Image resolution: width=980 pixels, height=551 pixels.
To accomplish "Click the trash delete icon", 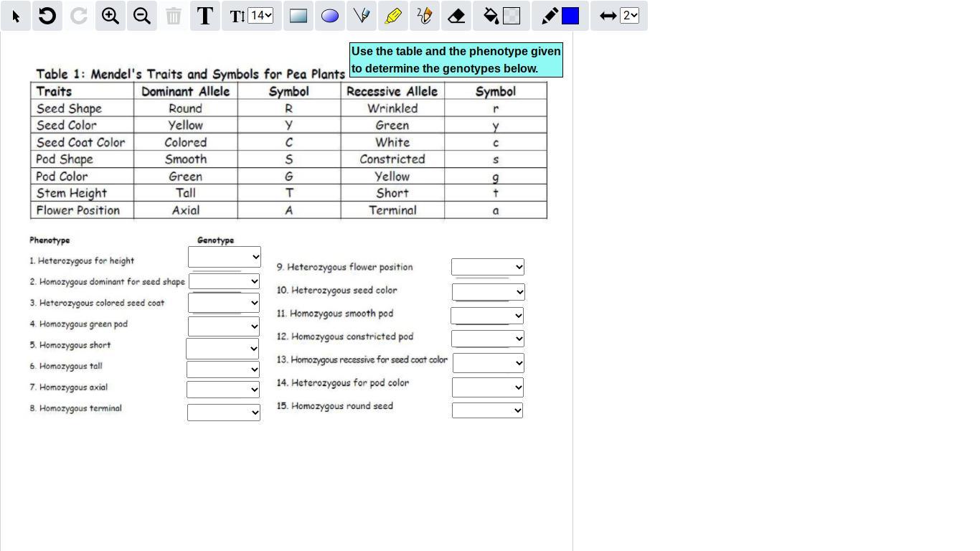I will click(x=174, y=16).
